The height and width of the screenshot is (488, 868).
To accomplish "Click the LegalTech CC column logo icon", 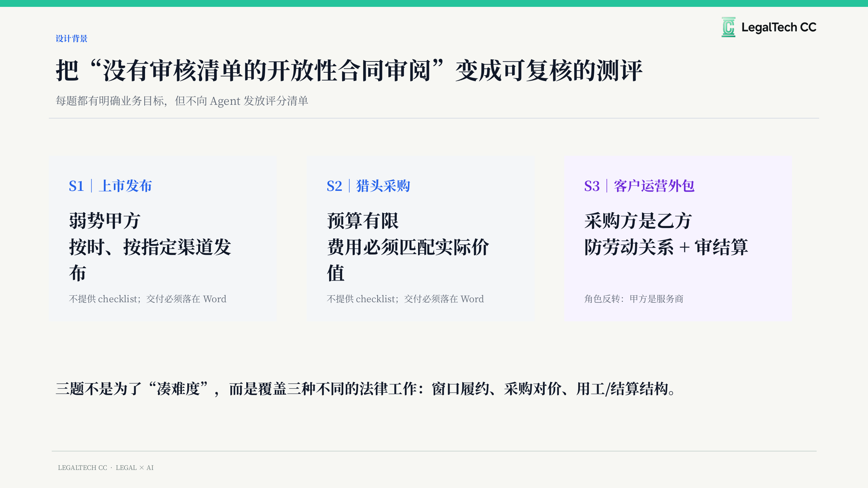I will (728, 27).
